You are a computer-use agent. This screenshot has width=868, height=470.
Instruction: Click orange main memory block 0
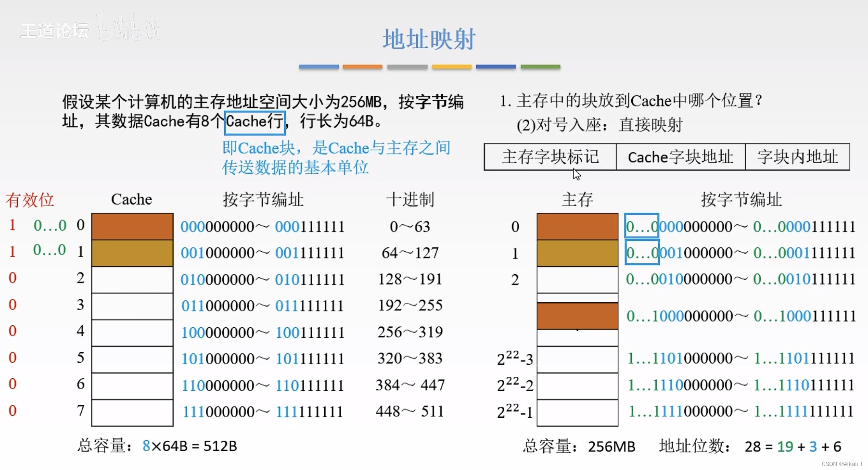point(577,226)
